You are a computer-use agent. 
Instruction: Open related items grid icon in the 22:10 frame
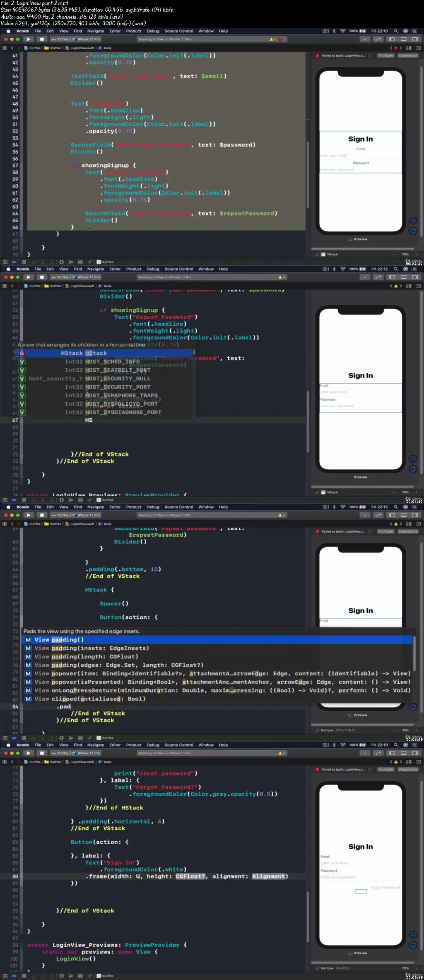point(5,48)
